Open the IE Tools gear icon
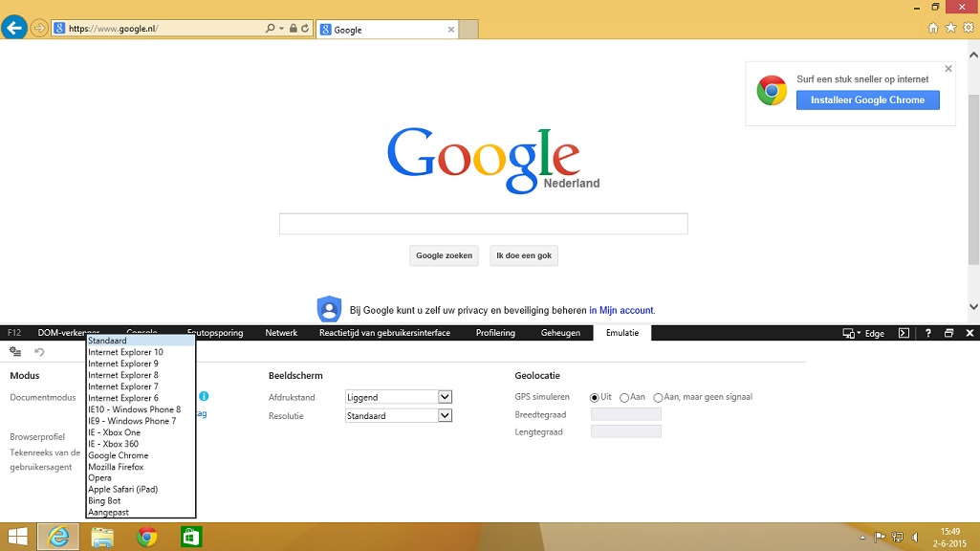Viewport: 980px width, 551px height. [969, 28]
